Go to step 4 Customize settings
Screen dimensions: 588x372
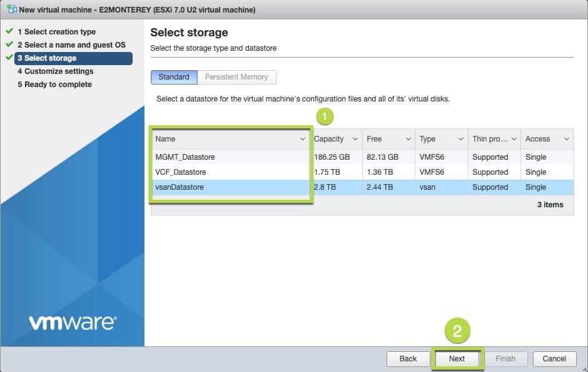(56, 71)
